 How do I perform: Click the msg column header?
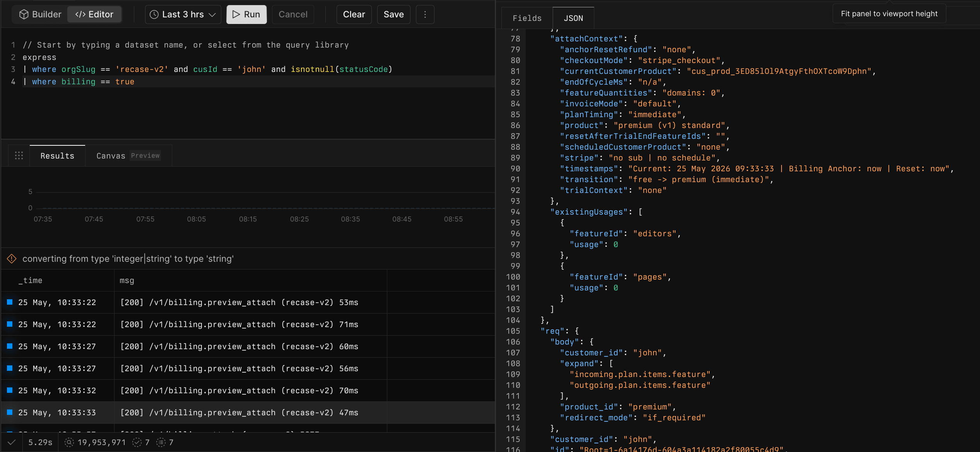pyautogui.click(x=127, y=280)
